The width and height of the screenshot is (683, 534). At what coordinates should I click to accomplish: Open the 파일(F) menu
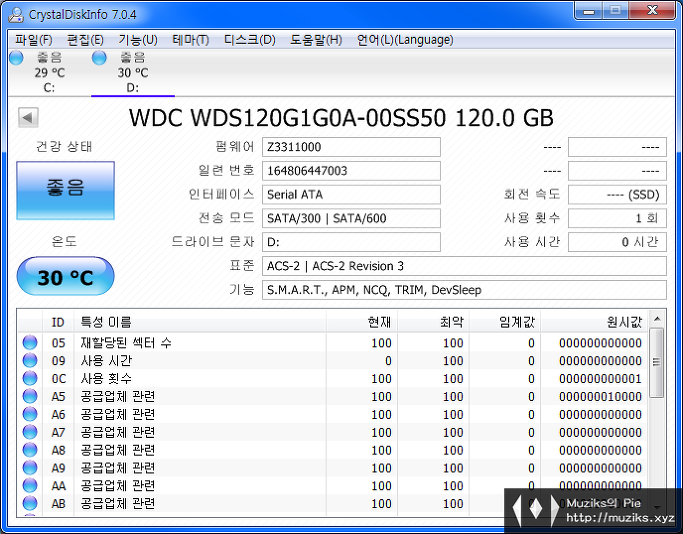(34, 40)
